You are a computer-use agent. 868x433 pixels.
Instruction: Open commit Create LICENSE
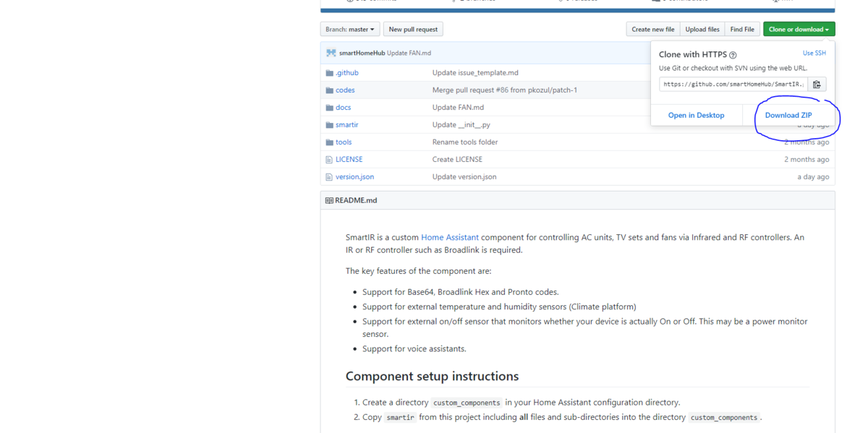tap(457, 160)
